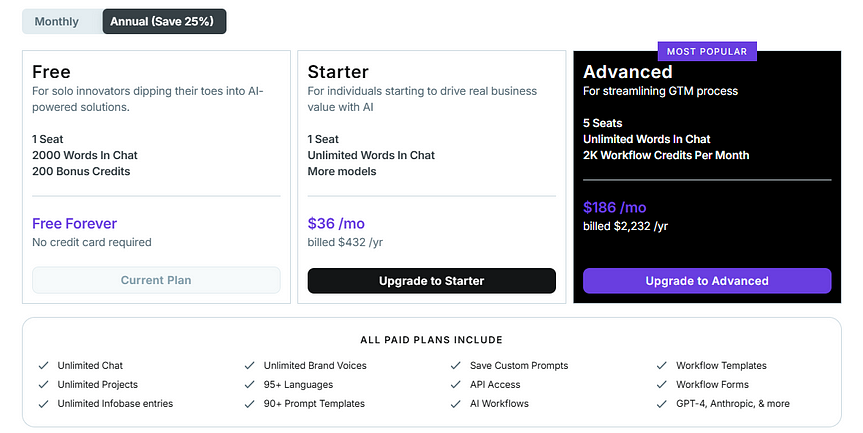Click checkmark beside Unlimited Infobase entries
The height and width of the screenshot is (433, 863).
[x=43, y=404]
